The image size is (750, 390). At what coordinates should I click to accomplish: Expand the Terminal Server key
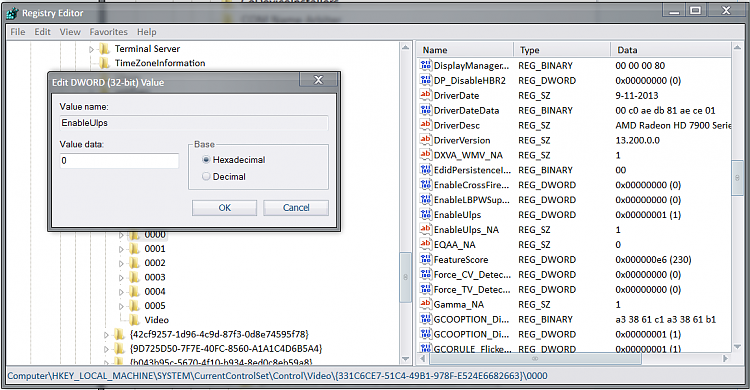coord(91,49)
